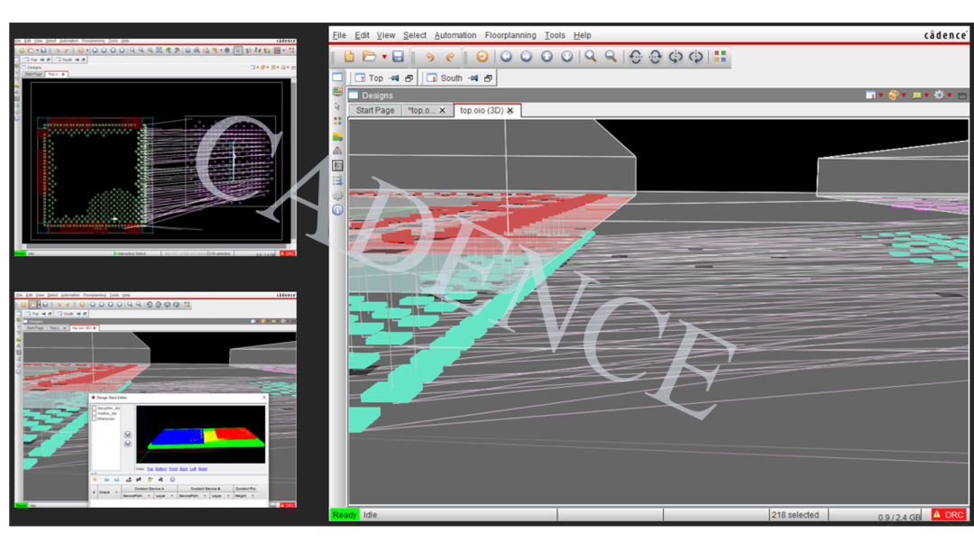Viewport: 974px width, 560px height.
Task: Click 'Interactive Select' status in 2D design window
Action: coord(131,253)
